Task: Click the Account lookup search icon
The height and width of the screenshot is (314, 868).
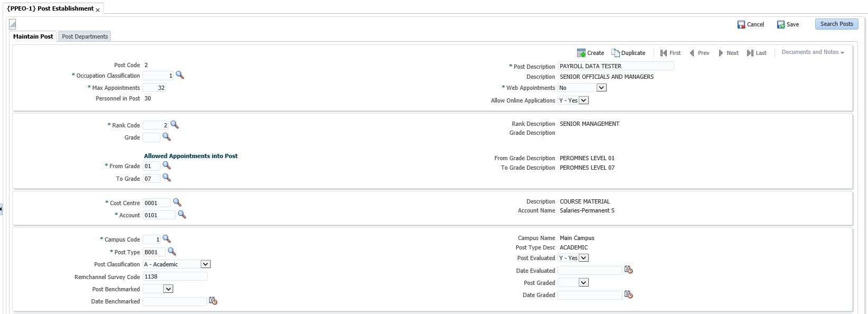Action: click(182, 215)
